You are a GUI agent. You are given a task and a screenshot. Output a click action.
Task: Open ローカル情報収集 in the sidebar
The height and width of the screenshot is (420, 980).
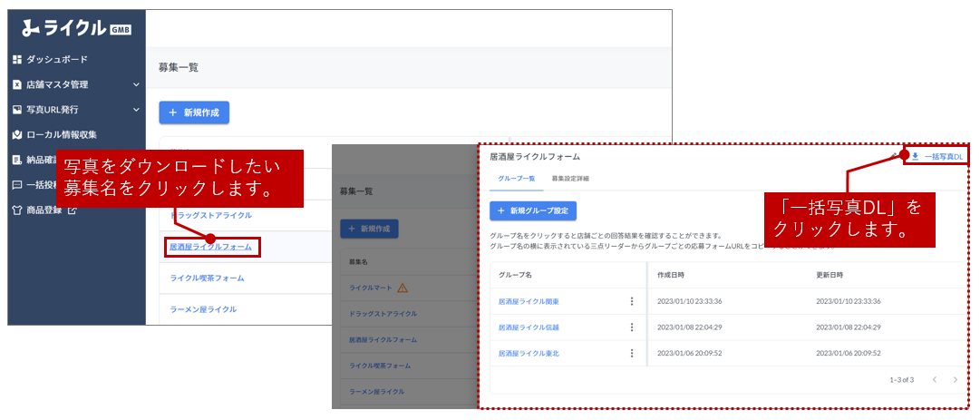tap(61, 135)
